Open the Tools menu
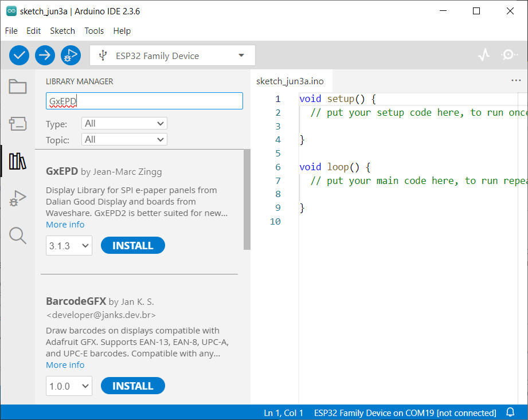The image size is (528, 420). tap(94, 31)
